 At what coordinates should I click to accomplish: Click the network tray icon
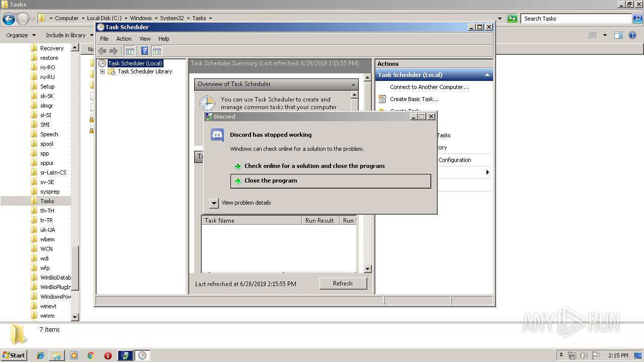tap(572, 355)
